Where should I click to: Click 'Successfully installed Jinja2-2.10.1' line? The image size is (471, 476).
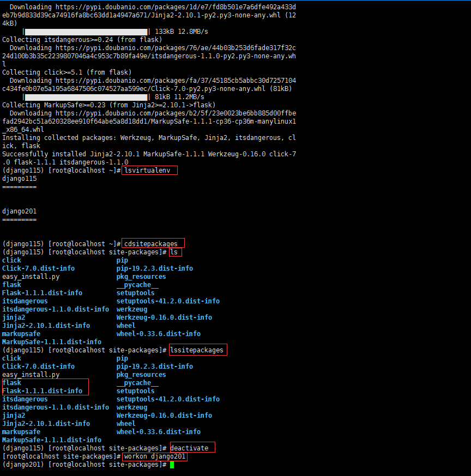[149, 158]
